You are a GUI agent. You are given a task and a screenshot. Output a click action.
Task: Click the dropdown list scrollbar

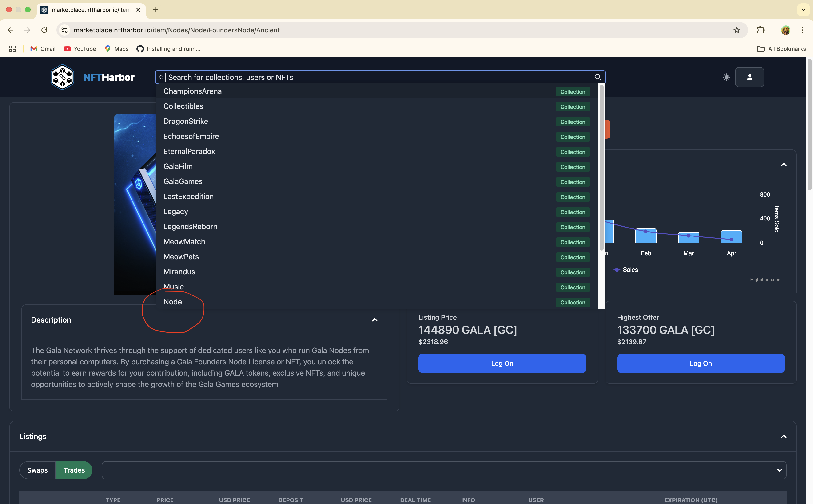coord(601,168)
